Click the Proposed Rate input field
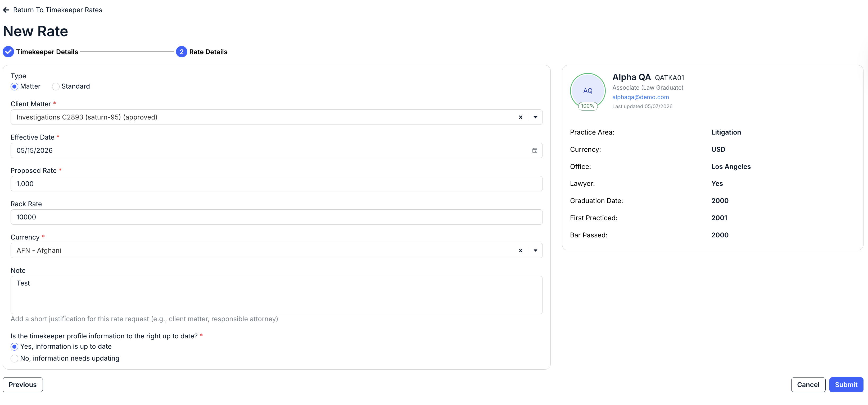The height and width of the screenshot is (405, 868). pos(276,184)
